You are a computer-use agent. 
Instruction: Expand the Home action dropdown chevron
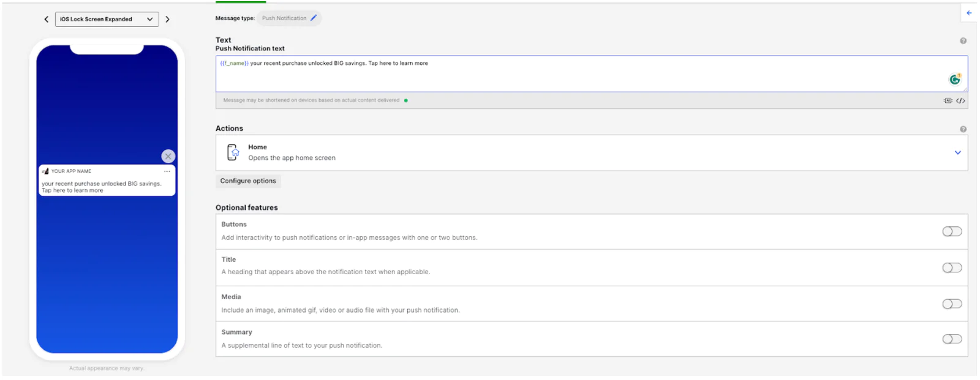point(957,152)
